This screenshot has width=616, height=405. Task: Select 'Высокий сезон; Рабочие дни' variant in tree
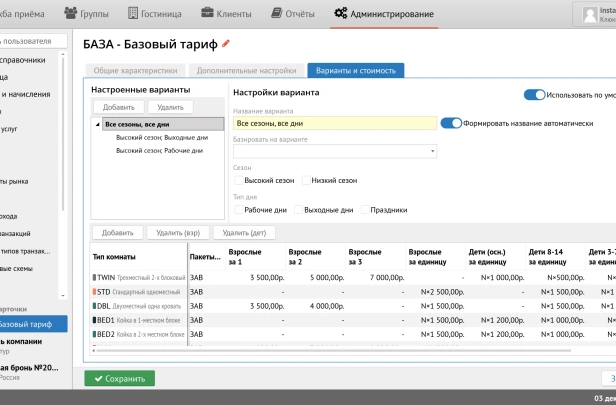coord(159,150)
